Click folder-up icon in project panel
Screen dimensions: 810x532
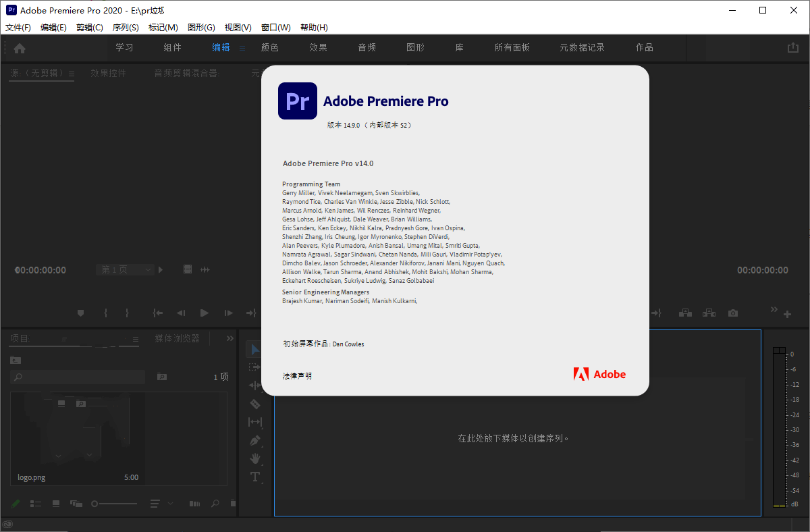16,360
